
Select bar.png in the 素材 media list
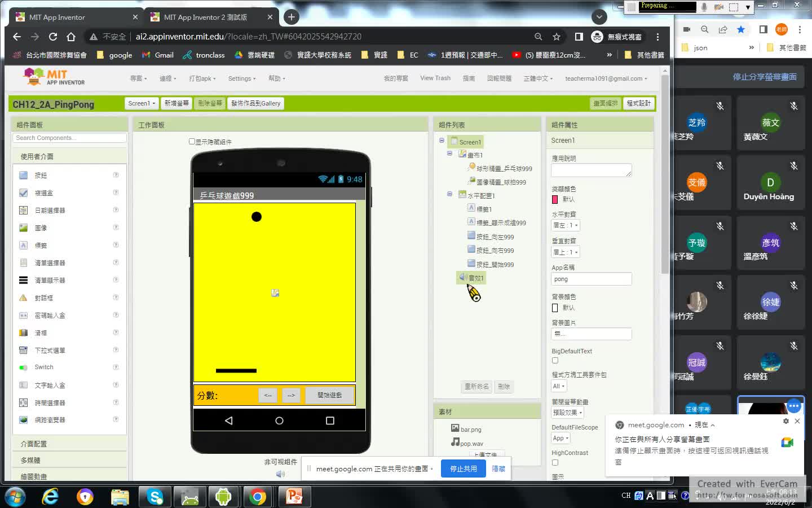tap(470, 429)
